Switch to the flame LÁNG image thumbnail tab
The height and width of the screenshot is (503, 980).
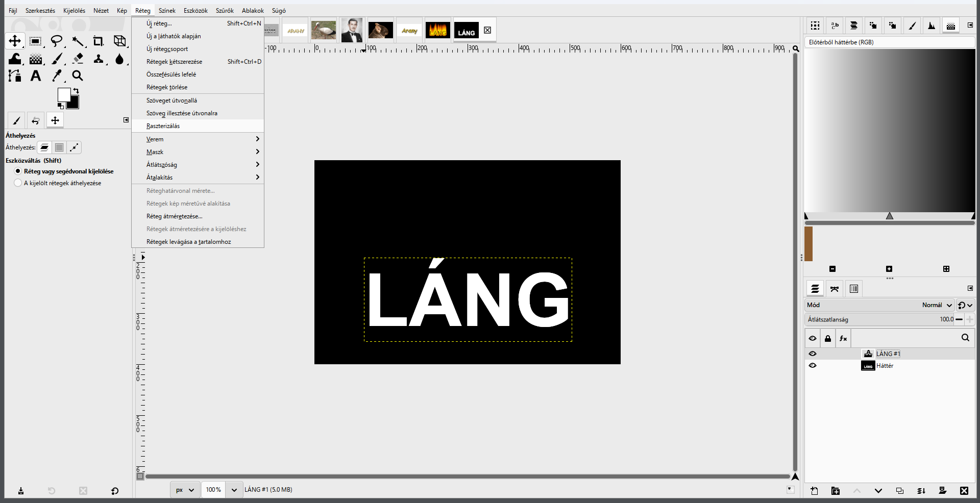[x=438, y=31]
